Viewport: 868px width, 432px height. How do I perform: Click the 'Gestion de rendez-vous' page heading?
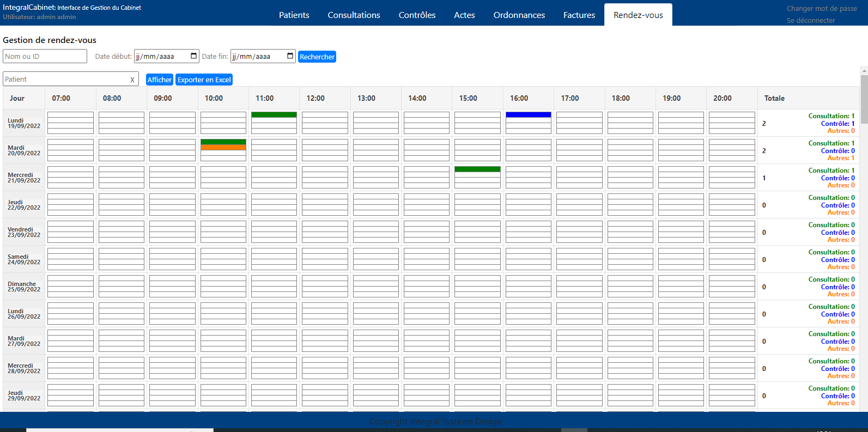(50, 40)
